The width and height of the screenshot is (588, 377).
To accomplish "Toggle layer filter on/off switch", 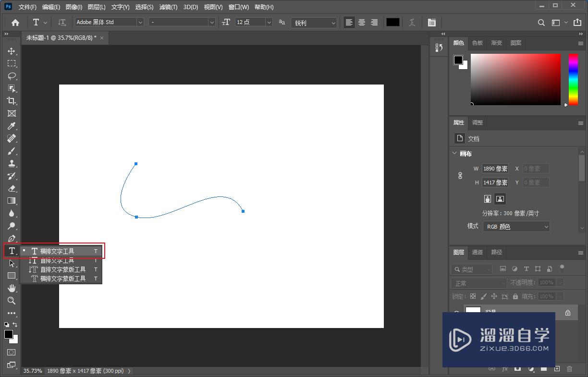I will click(x=562, y=268).
